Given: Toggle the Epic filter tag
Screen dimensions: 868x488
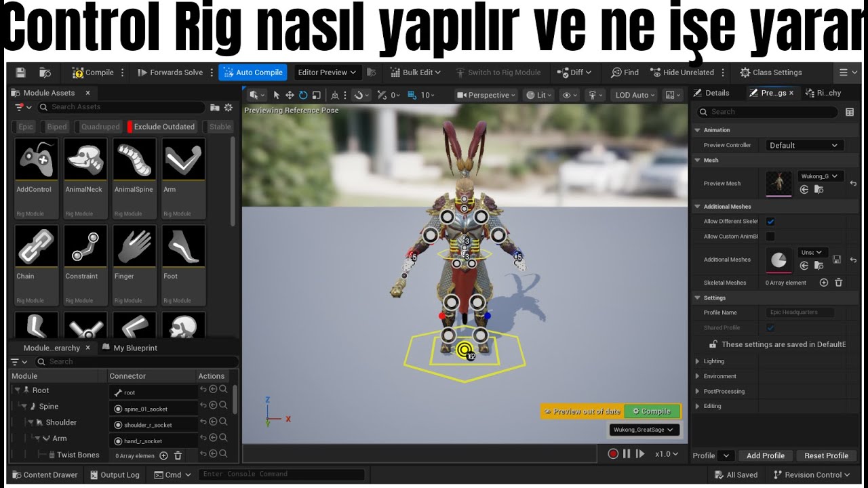Looking at the screenshot, I should point(24,127).
